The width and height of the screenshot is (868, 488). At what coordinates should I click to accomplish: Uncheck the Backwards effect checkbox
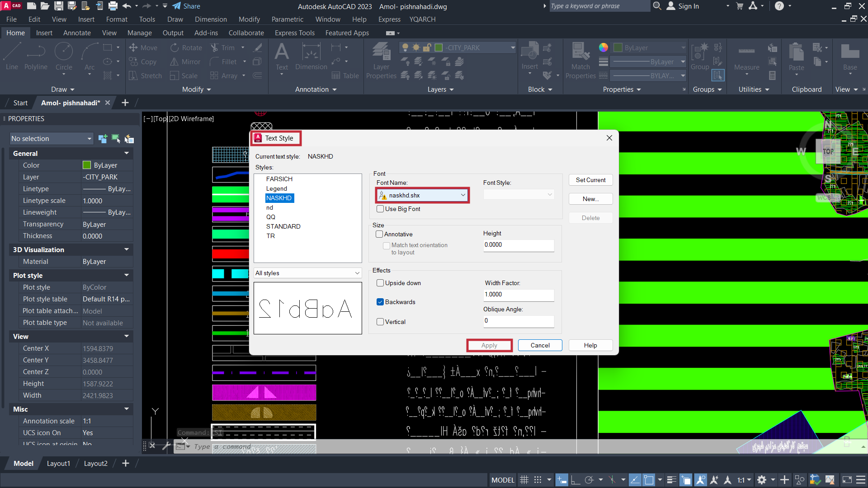pos(380,302)
